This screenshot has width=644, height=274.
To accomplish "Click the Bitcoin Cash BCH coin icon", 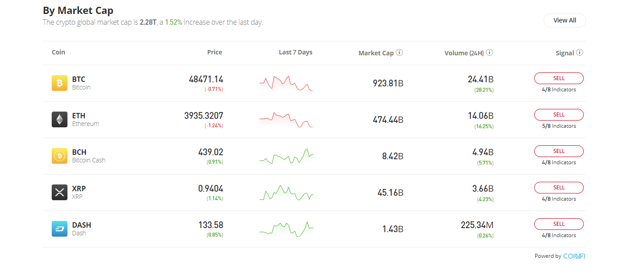I will coord(59,156).
